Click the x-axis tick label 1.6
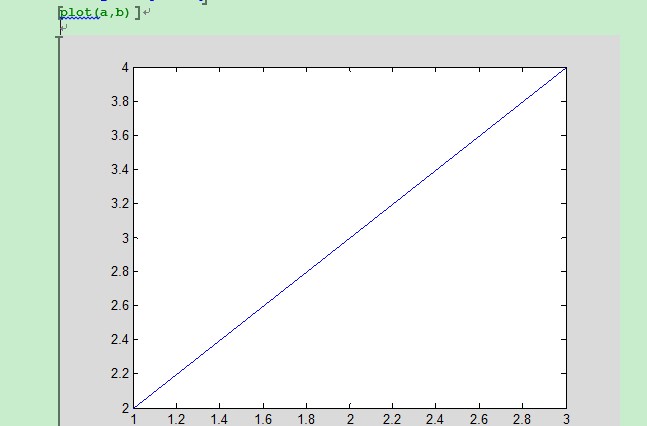The width and height of the screenshot is (647, 426). 263,420
